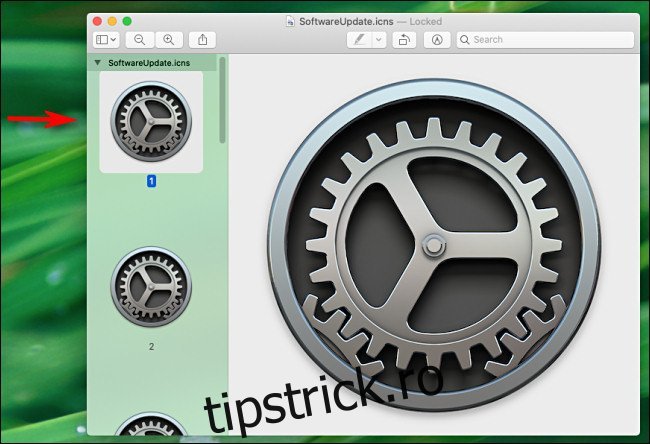Click the sidebar vertical scrollbar

tap(223, 100)
